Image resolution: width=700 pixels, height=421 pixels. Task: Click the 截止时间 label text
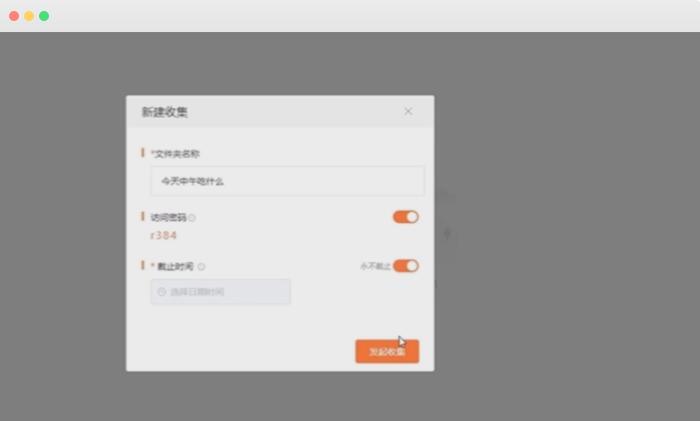[174, 266]
